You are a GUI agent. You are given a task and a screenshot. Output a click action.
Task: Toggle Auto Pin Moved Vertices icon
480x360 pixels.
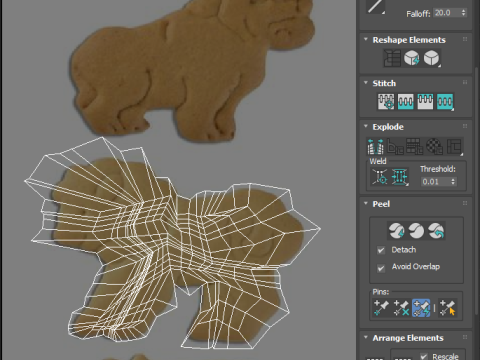pyautogui.click(x=421, y=308)
